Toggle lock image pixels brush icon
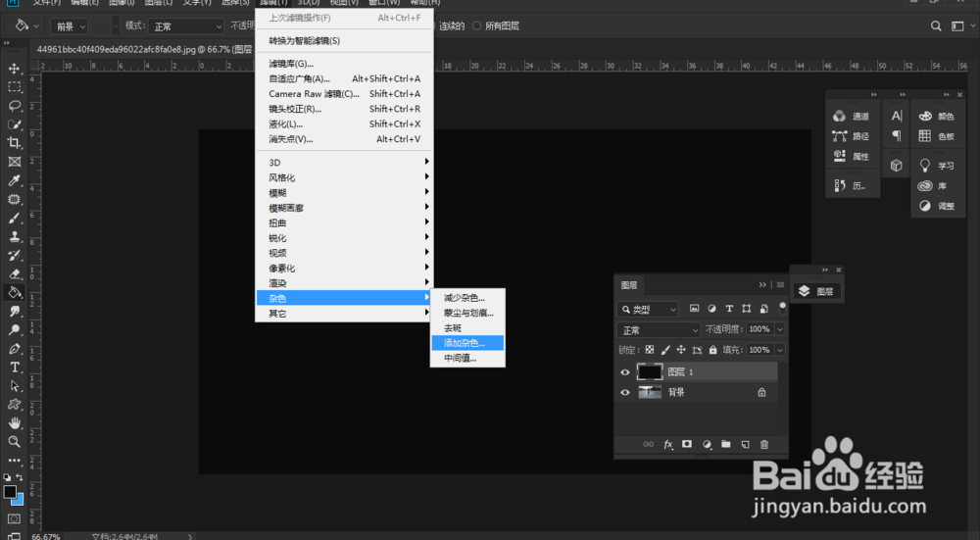 click(x=665, y=350)
